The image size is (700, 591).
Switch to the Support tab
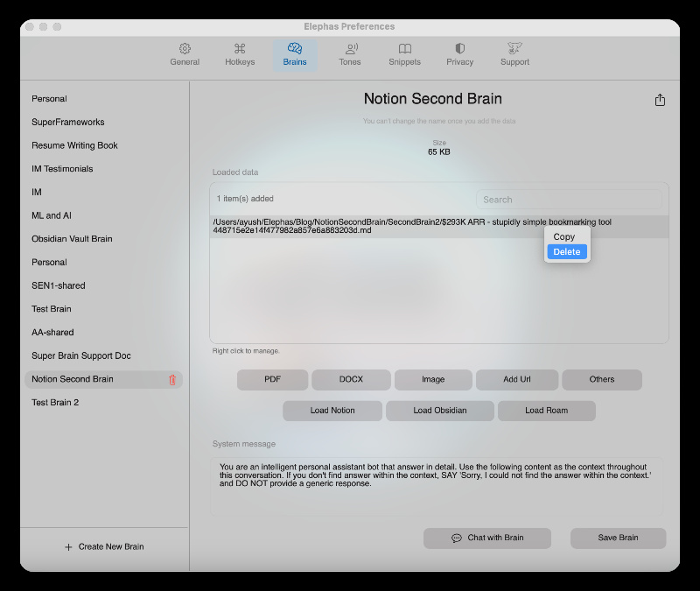(x=514, y=55)
